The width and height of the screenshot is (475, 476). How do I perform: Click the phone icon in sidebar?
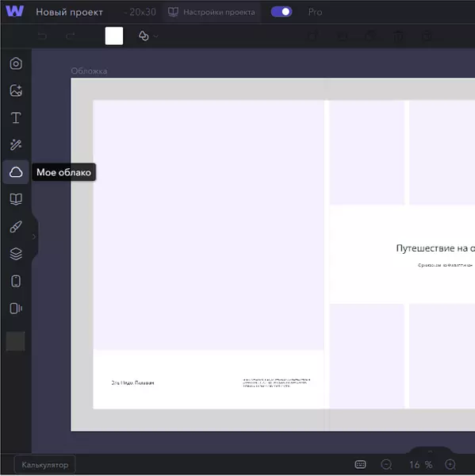(x=16, y=281)
